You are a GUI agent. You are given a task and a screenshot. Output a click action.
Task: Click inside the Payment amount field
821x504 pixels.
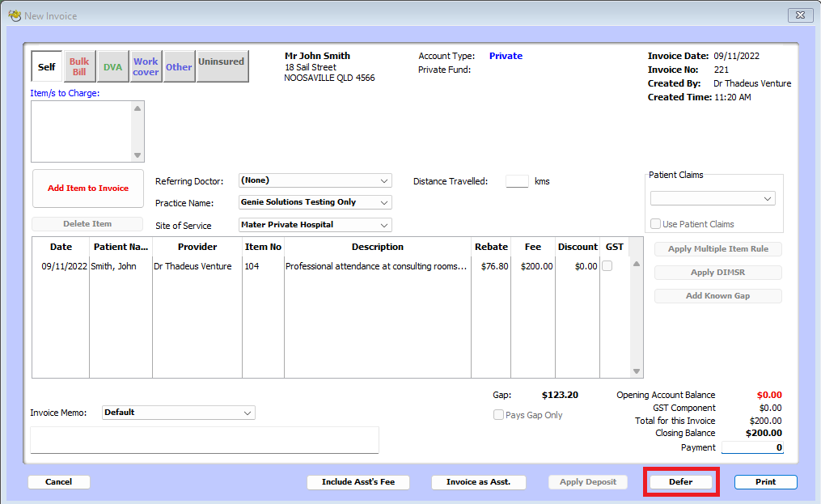(x=752, y=447)
